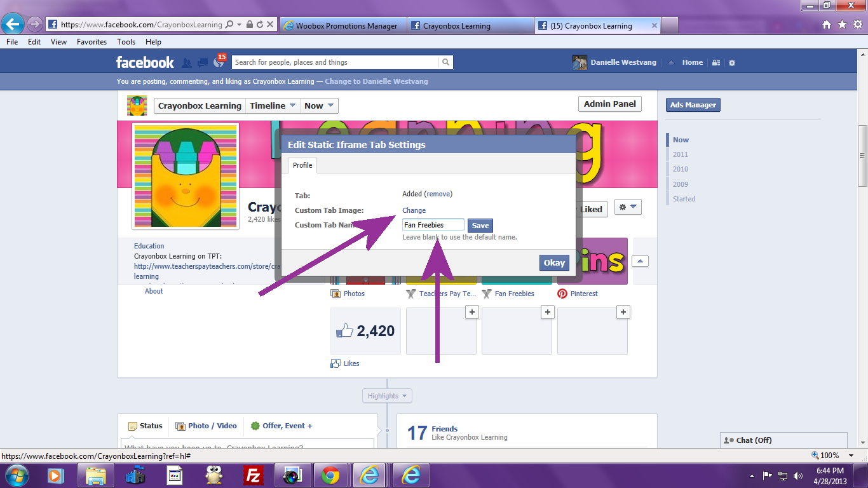
Task: Open Windows Media Player from the taskbar
Action: (55, 475)
